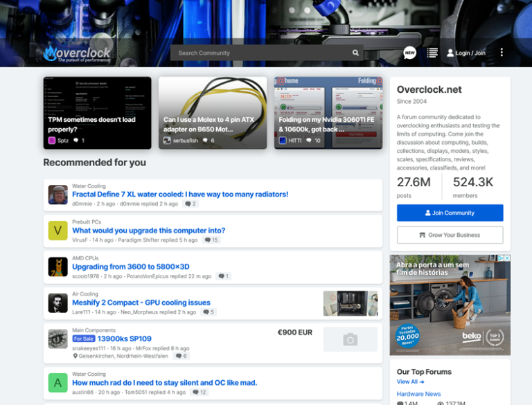
Task: Open the Molex to 4 pin ATX featured card
Action: 212,113
